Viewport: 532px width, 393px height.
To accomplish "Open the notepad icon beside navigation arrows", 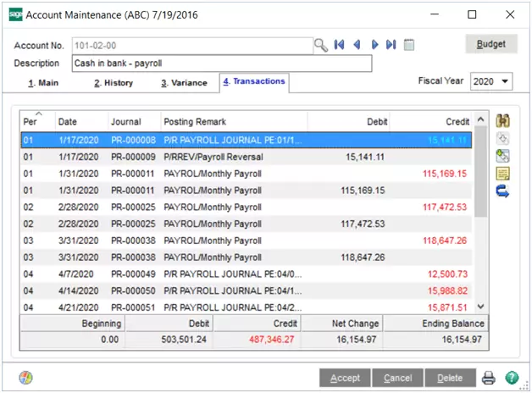I will pyautogui.click(x=408, y=45).
